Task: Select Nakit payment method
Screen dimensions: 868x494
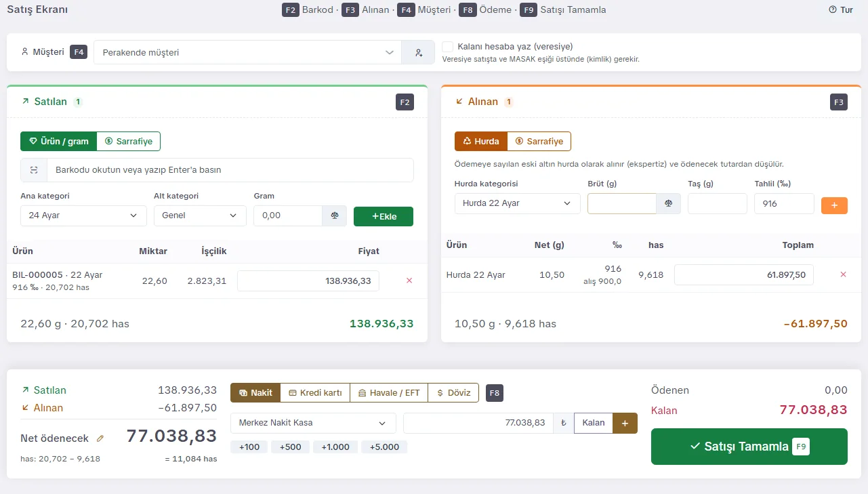Action: click(x=255, y=393)
